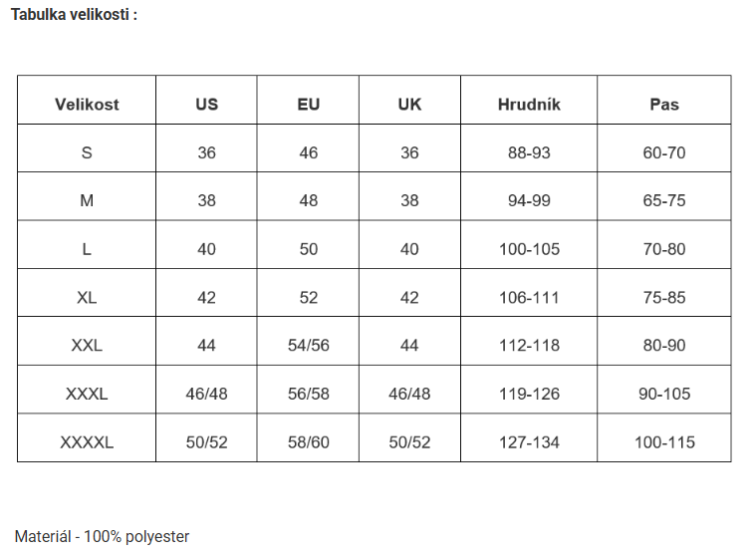This screenshot has height=558, width=756.
Task: Select the size S row label
Action: tap(87, 152)
